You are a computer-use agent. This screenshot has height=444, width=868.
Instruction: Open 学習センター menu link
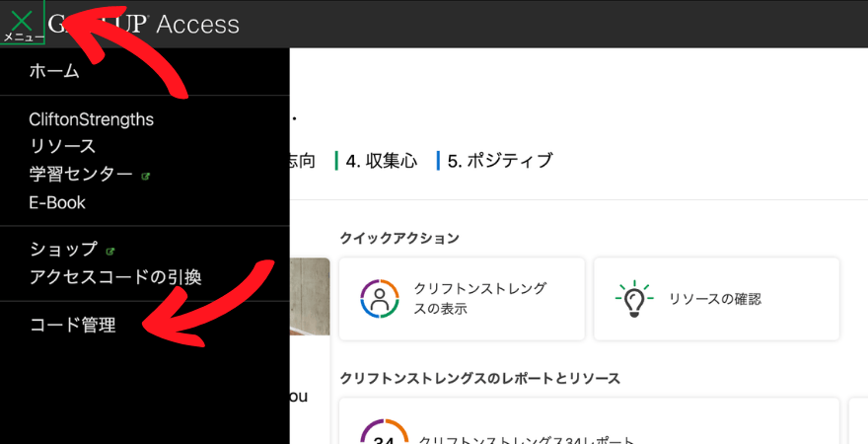tap(81, 175)
